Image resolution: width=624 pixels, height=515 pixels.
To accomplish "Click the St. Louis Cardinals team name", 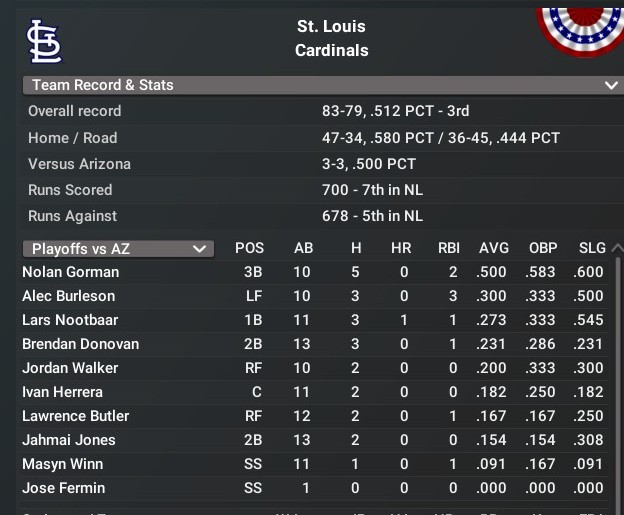I will tap(331, 38).
